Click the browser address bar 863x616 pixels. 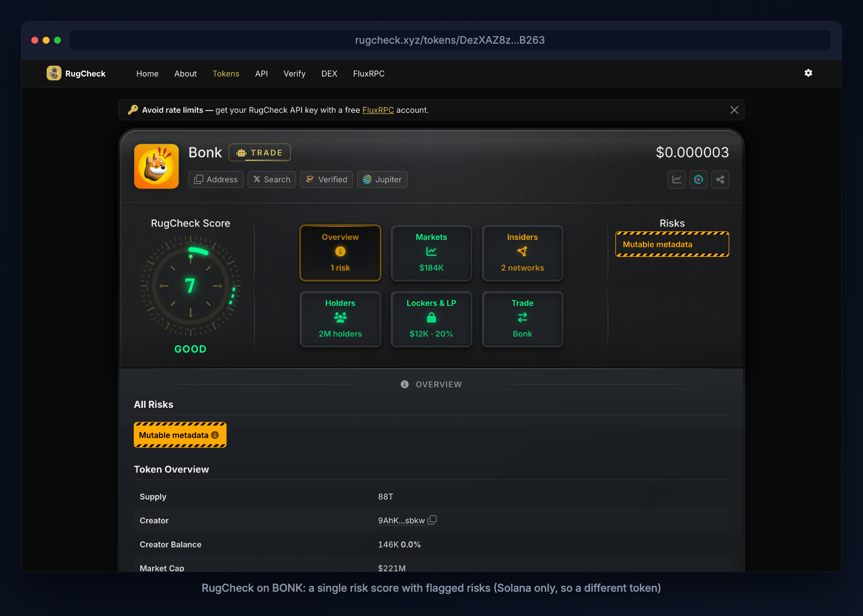pos(450,40)
